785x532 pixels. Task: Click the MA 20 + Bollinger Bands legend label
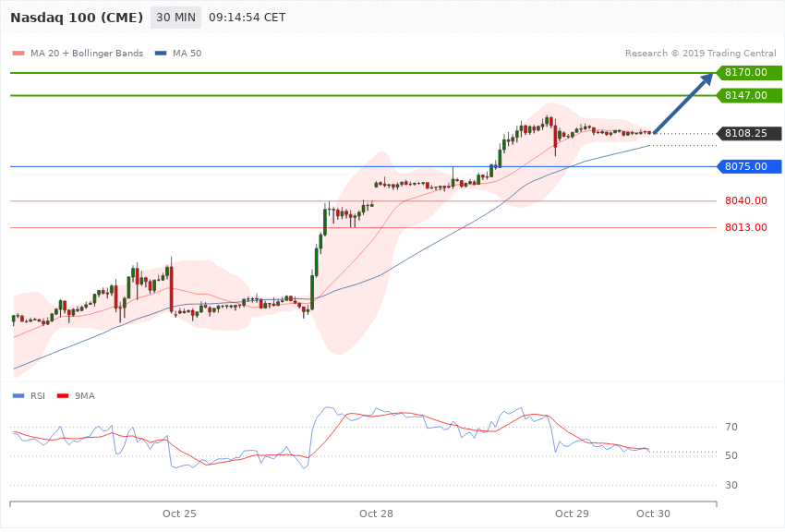pos(87,53)
